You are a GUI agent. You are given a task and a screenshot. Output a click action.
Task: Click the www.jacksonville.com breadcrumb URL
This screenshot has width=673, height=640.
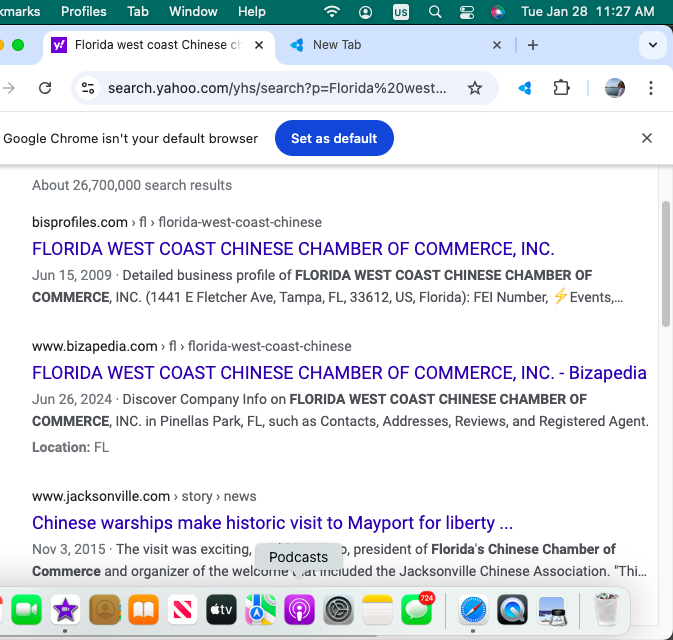tap(144, 496)
